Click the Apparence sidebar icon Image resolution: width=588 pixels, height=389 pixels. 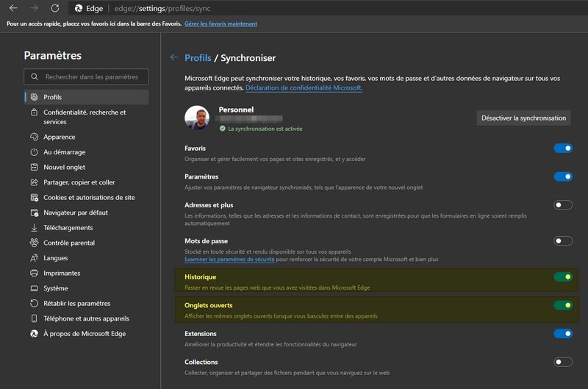34,137
